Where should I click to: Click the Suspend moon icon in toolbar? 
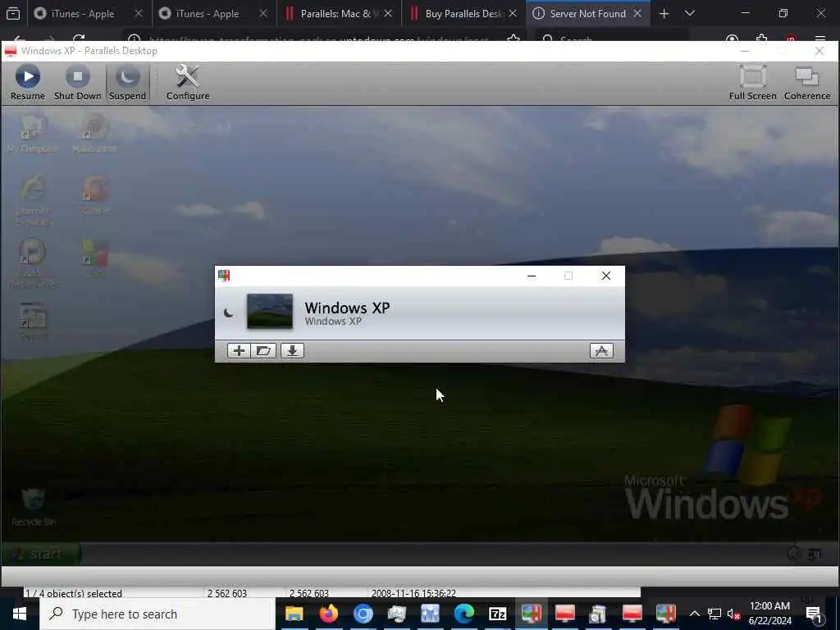[127, 82]
